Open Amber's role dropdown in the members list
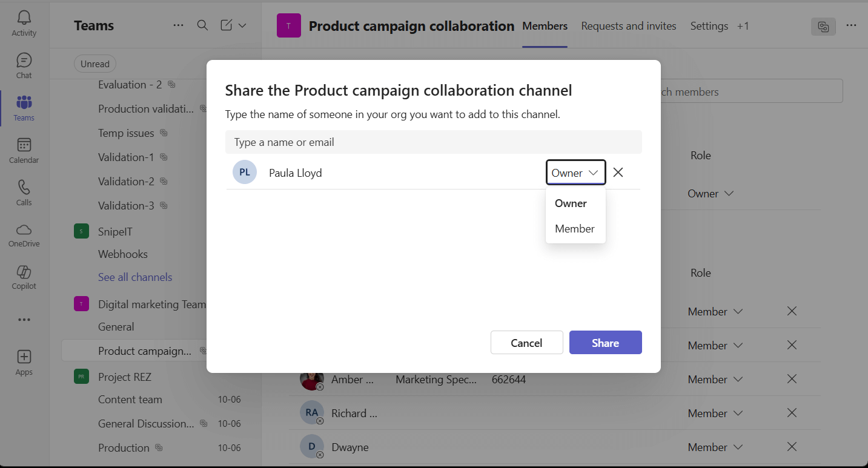 (715, 379)
